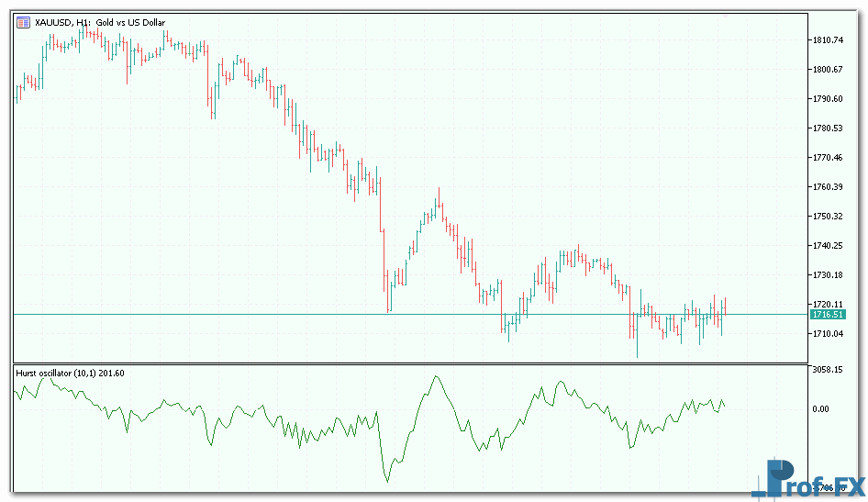Select the current price label 1716.51
The height and width of the screenshot is (502, 868).
point(827,315)
